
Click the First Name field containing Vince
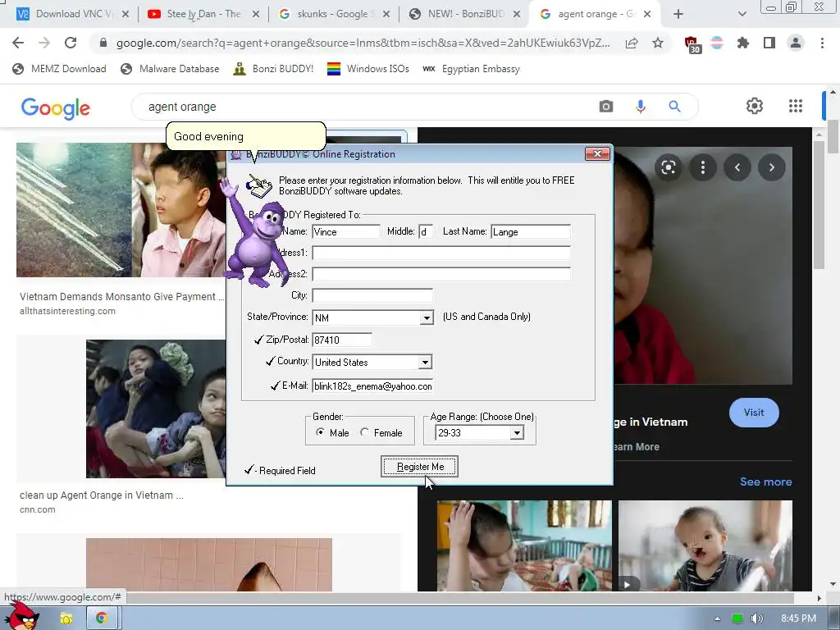(x=345, y=231)
